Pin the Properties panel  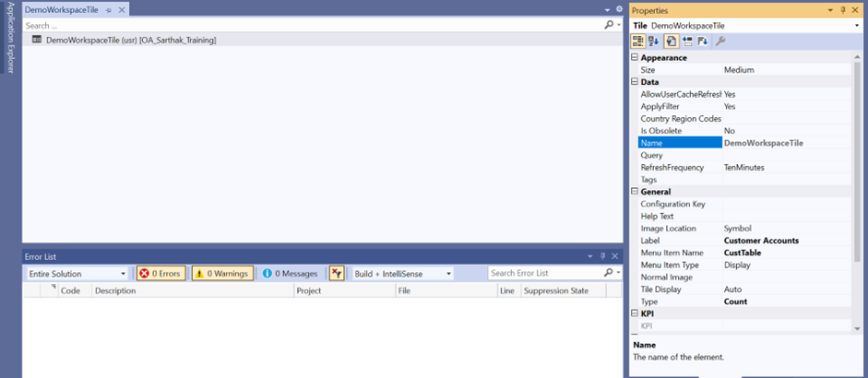coord(843,10)
